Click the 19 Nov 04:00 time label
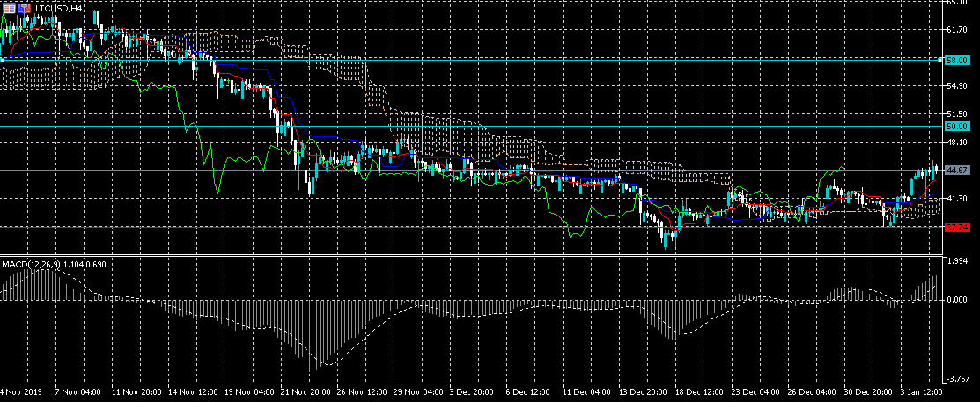 [247, 390]
